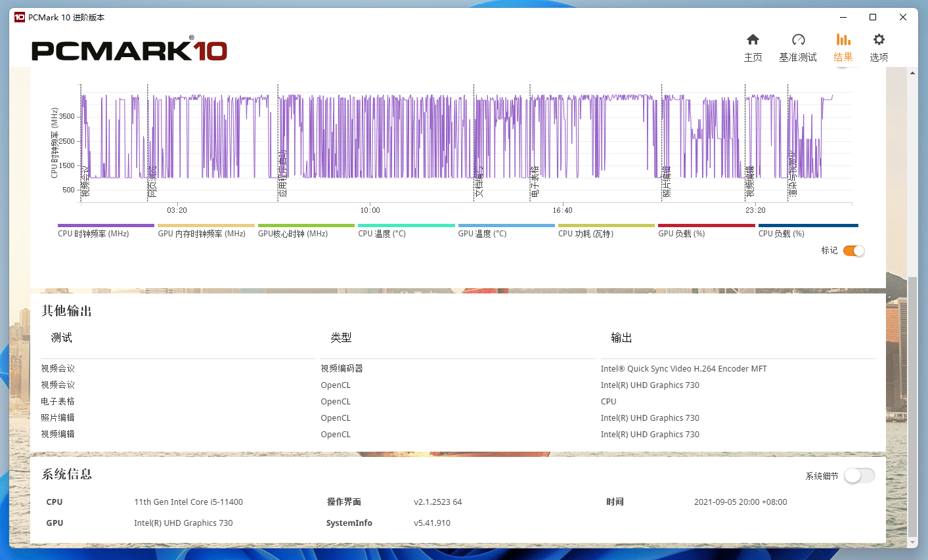Click the 输出 column header

point(621,337)
